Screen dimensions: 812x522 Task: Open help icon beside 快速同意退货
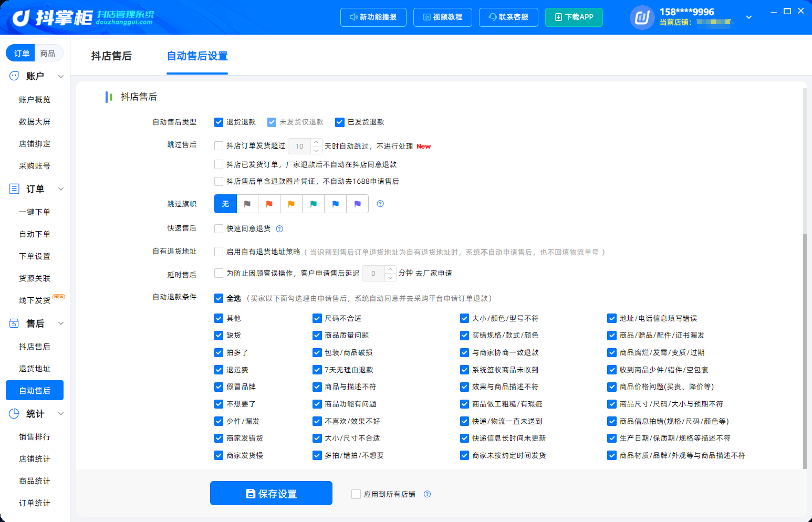click(x=280, y=228)
